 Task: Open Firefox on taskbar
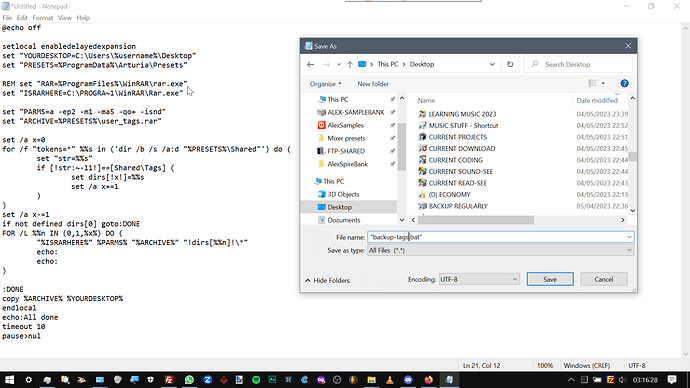(x=428, y=380)
